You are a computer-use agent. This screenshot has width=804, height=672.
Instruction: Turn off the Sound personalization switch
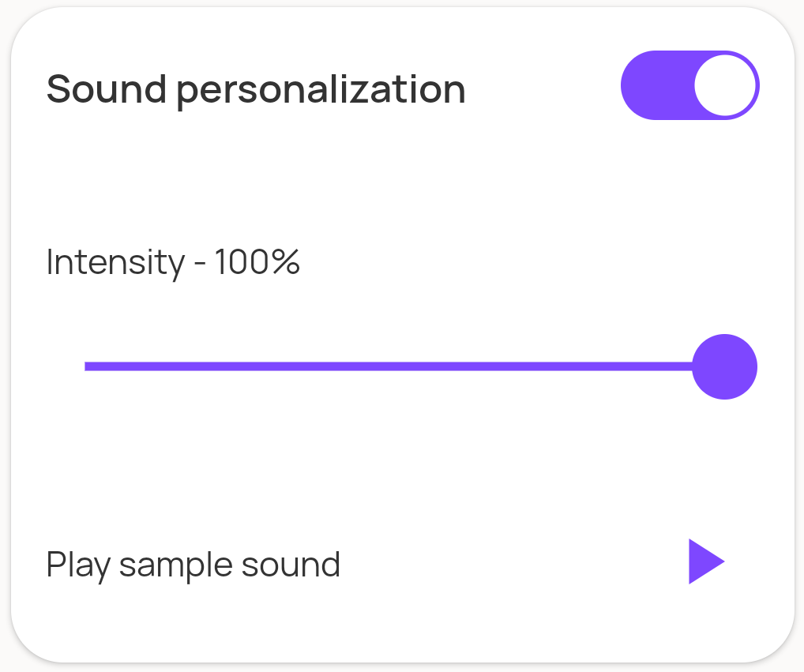click(689, 85)
